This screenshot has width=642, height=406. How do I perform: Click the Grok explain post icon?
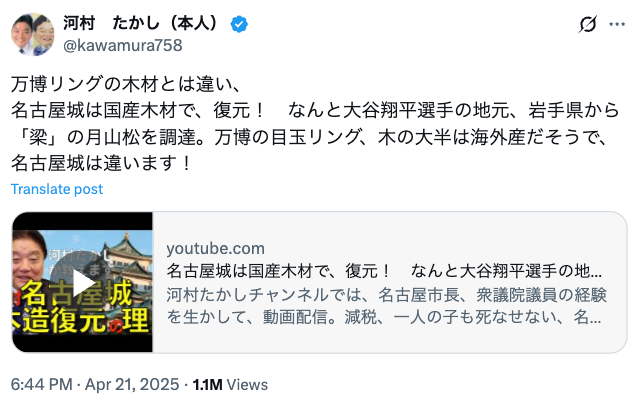[588, 24]
